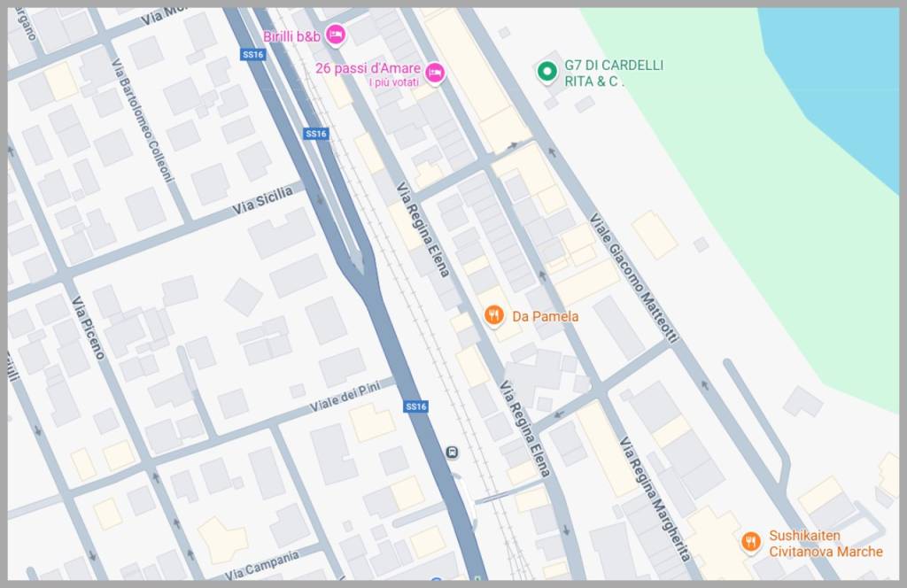Click the Via Regina Margherita street label
This screenshot has height=588, width=907.
point(655,499)
